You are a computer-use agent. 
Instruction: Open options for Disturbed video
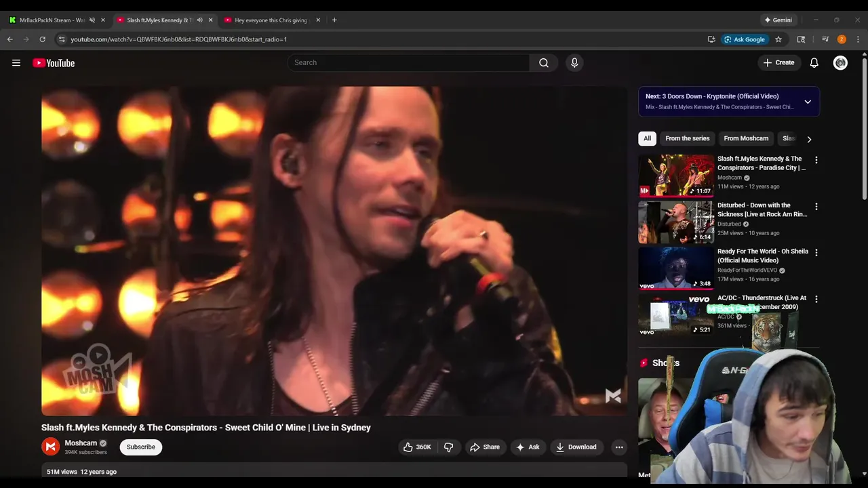click(x=816, y=206)
